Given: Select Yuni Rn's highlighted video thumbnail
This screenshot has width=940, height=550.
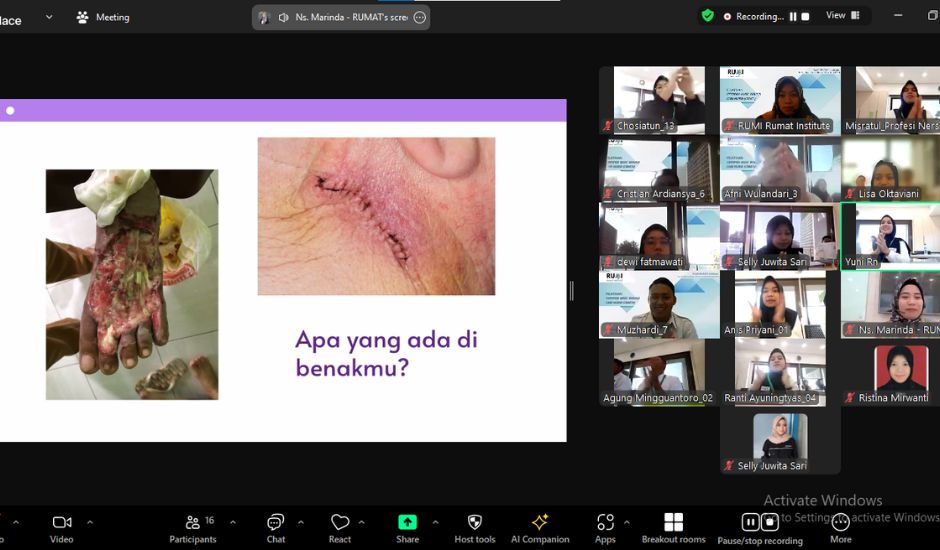Looking at the screenshot, I should coord(889,236).
